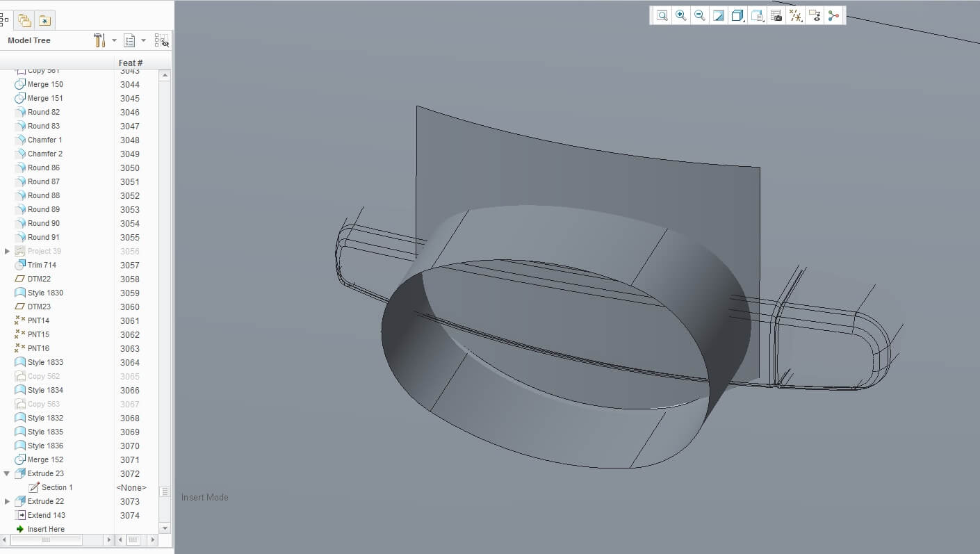Click the Model Tree scroll up arrow

(165, 76)
